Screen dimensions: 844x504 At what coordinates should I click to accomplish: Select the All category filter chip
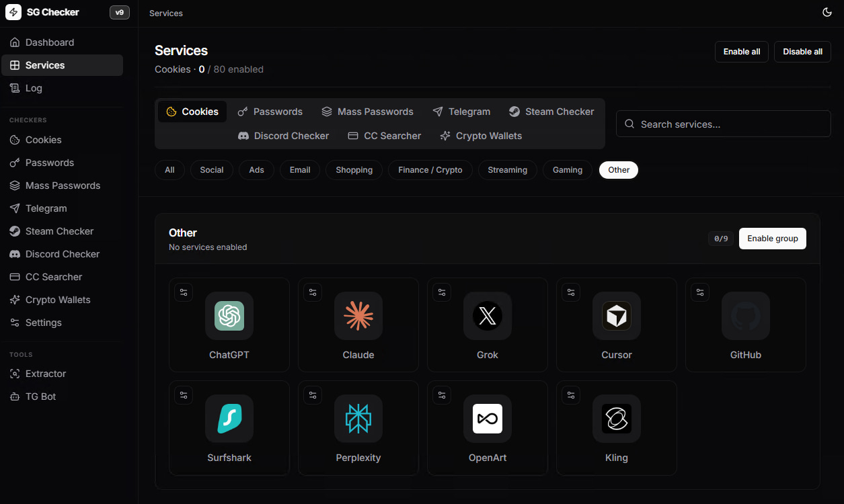pyautogui.click(x=169, y=170)
